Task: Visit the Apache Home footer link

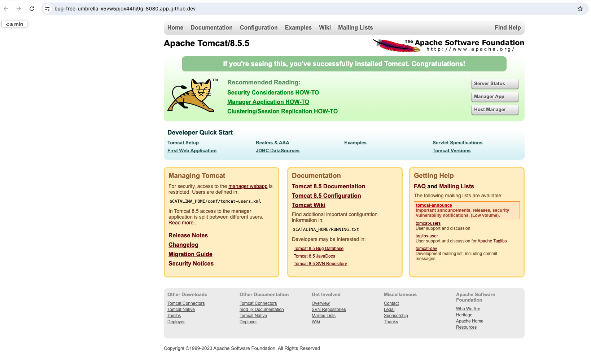Action: [x=469, y=321]
